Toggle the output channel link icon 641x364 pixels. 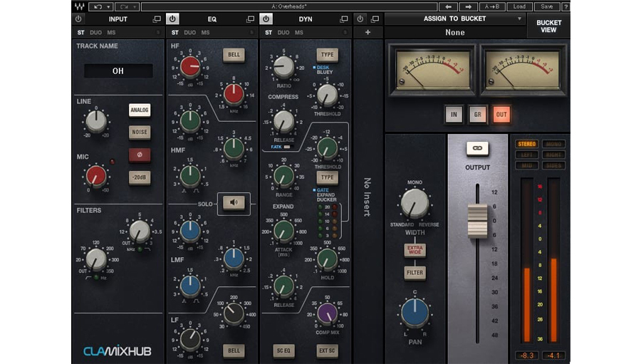pos(477,148)
